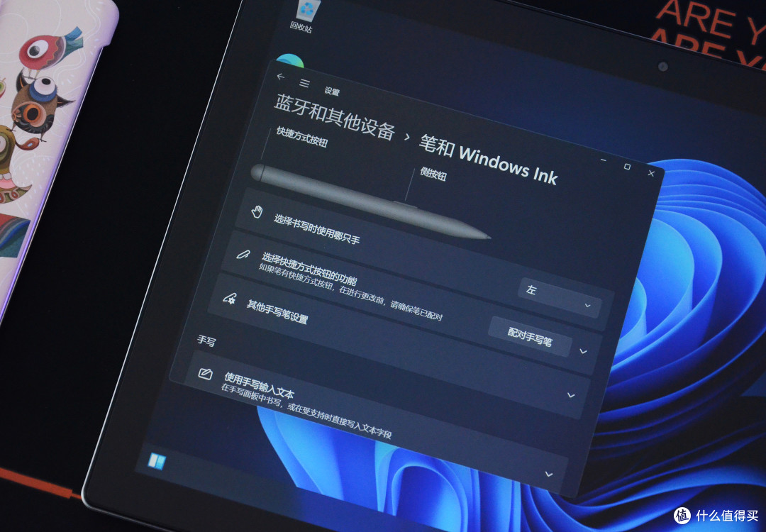
Task: Click the 快捷方式按钮 label on pen diagram
Action: 301,136
